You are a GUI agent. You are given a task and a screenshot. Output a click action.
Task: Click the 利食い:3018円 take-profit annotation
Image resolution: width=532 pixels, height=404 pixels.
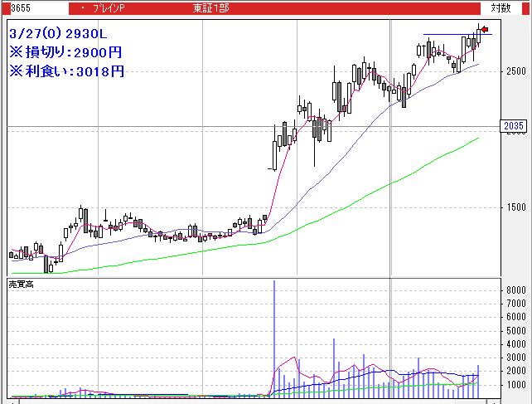pyautogui.click(x=66, y=71)
